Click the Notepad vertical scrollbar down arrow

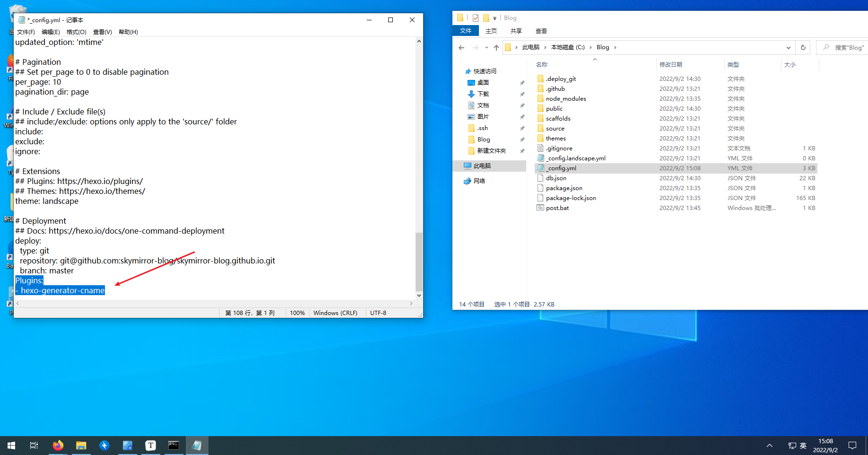[x=419, y=296]
